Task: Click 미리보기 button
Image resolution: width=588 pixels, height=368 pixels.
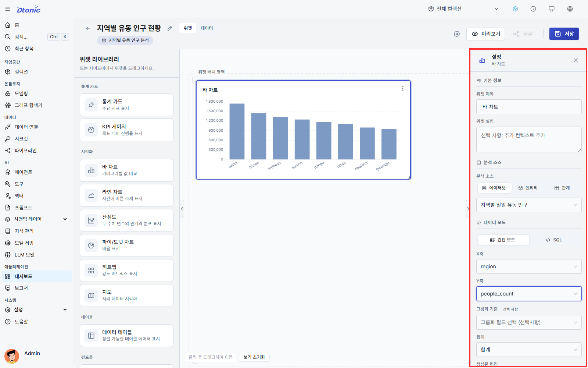Action: pyautogui.click(x=485, y=34)
